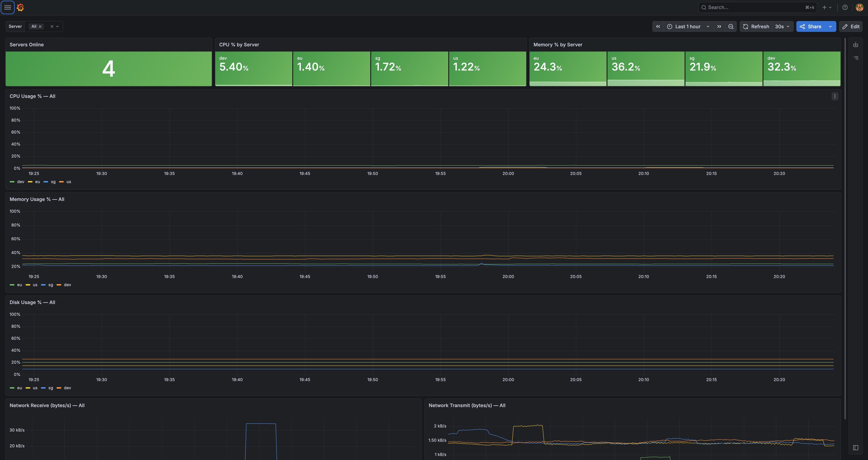Select the sg 21.9% memory stat tile
Image resolution: width=868 pixels, height=460 pixels.
[724, 69]
